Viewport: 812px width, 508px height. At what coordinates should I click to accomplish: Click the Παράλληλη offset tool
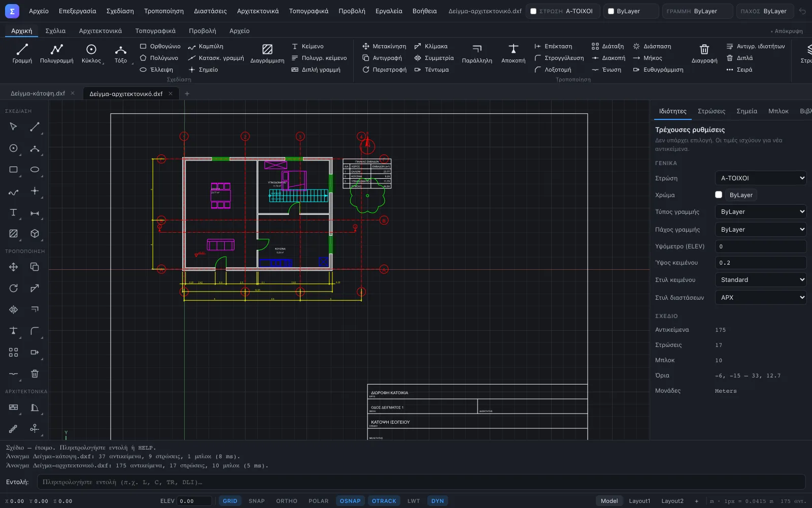477,53
